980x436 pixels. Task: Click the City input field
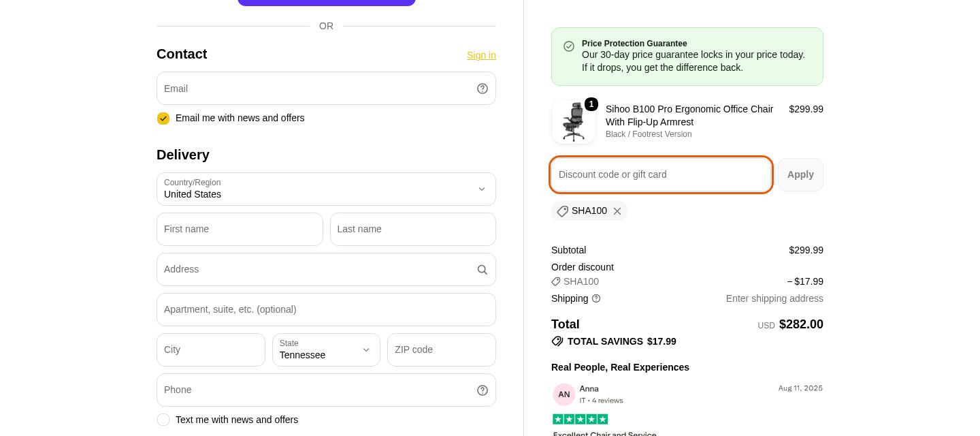(x=211, y=350)
